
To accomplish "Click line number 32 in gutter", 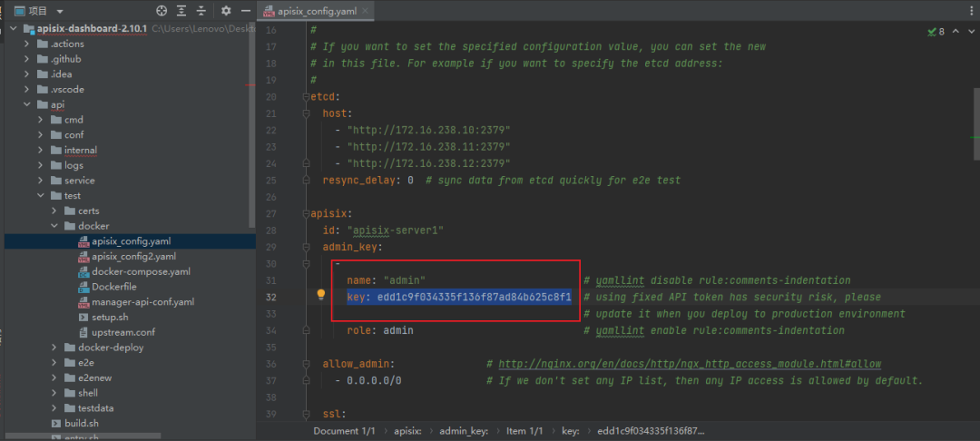I will pyautogui.click(x=270, y=297).
